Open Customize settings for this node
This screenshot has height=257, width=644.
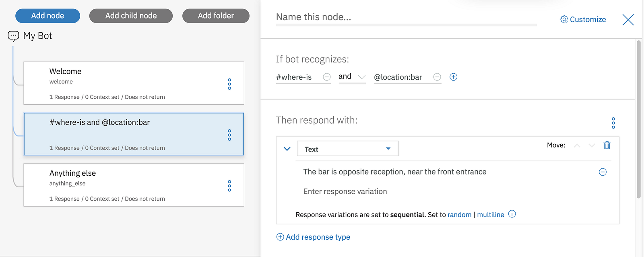click(x=583, y=19)
